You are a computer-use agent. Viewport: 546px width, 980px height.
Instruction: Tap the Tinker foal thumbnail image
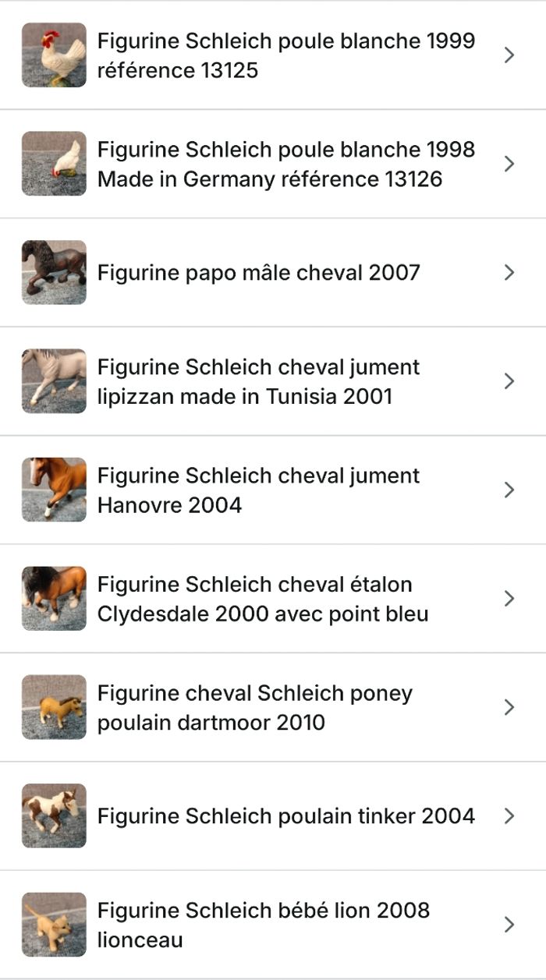click(x=54, y=815)
